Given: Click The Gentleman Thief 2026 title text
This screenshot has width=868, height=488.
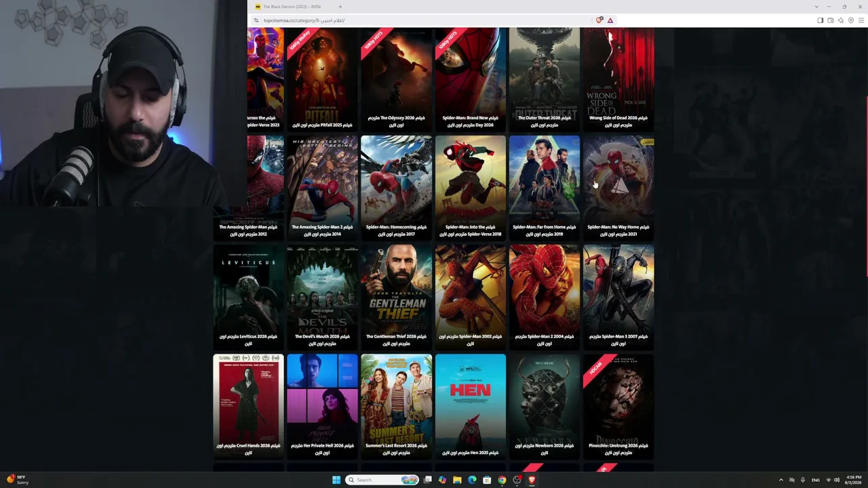Looking at the screenshot, I should coord(396,340).
